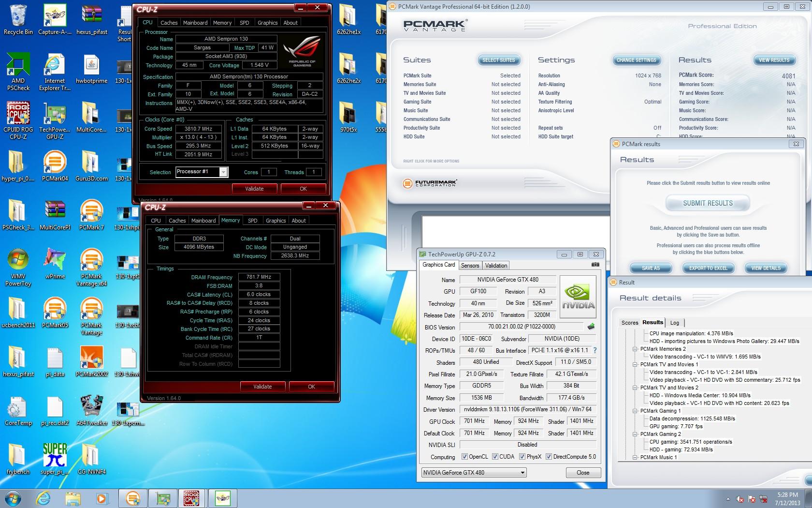Open the Recycle Bin desktop icon

click(18, 19)
